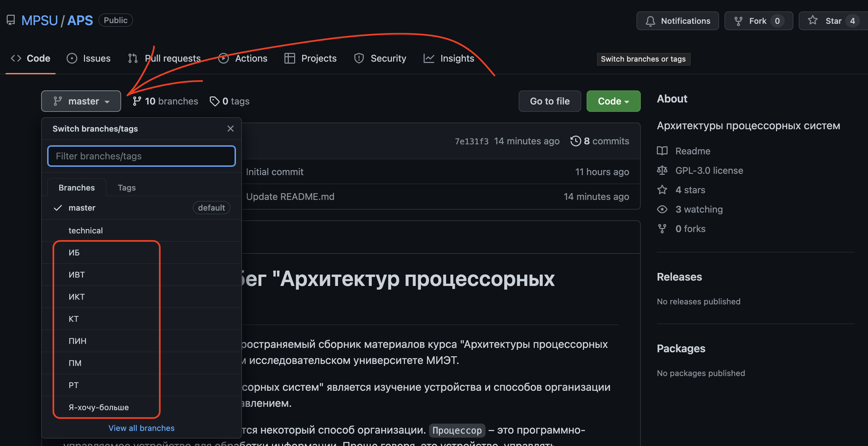The height and width of the screenshot is (446, 868).
Task: Click the Fork icon button
Action: 738,21
